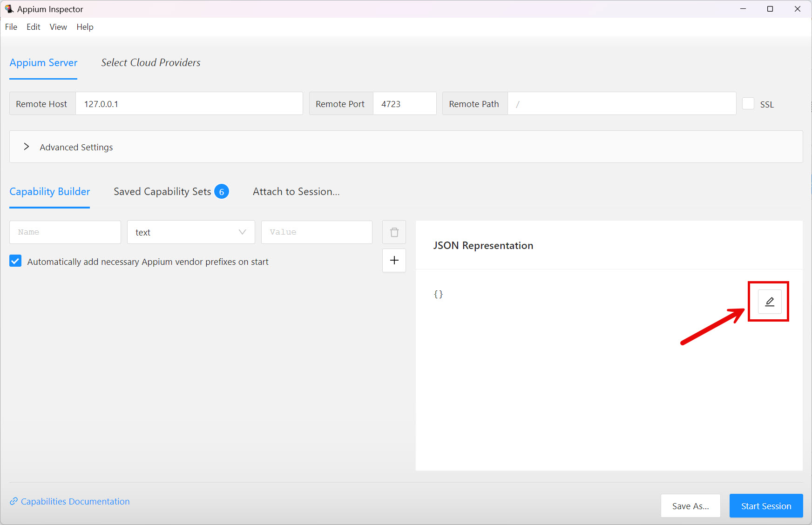
Task: Open the Help menu
Action: point(85,27)
